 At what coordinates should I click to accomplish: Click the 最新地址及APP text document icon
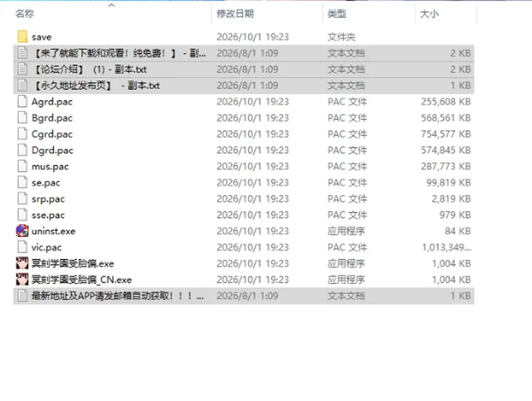pos(22,296)
